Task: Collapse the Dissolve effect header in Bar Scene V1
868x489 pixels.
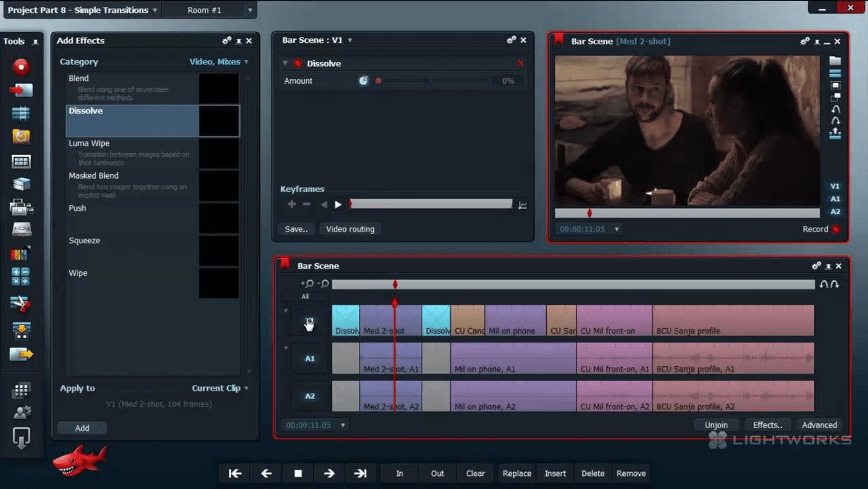Action: point(285,63)
